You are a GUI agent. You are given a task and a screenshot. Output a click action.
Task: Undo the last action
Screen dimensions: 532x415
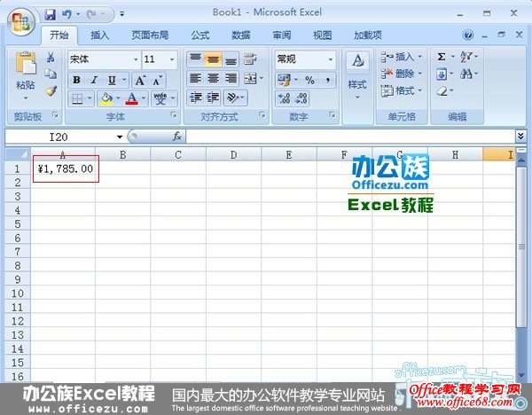[x=66, y=14]
